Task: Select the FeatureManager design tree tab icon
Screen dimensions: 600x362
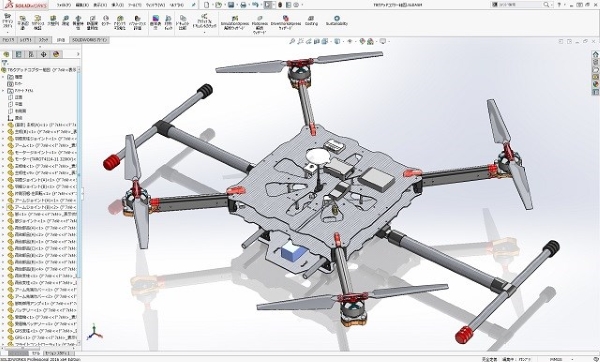Action: (x=6, y=54)
